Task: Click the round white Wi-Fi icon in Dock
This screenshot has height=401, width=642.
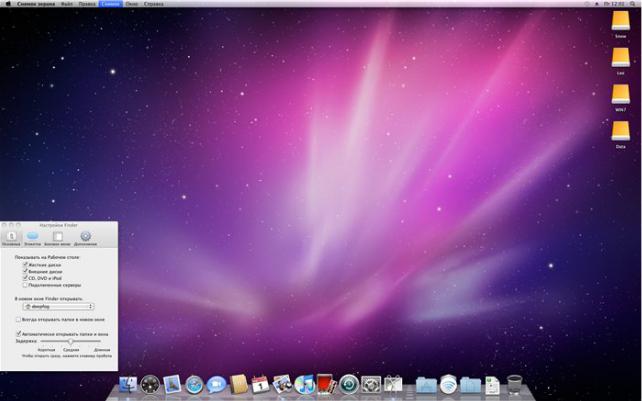Action: click(x=448, y=385)
